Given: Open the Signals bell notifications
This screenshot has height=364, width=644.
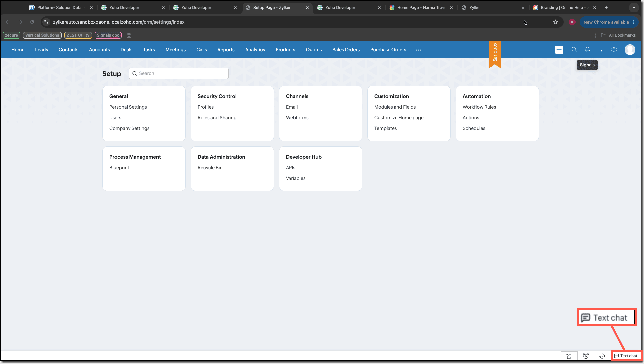Looking at the screenshot, I should click(x=587, y=50).
